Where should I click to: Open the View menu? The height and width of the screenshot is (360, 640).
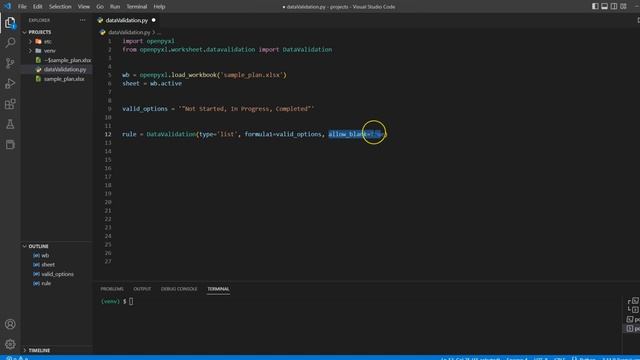point(84,7)
